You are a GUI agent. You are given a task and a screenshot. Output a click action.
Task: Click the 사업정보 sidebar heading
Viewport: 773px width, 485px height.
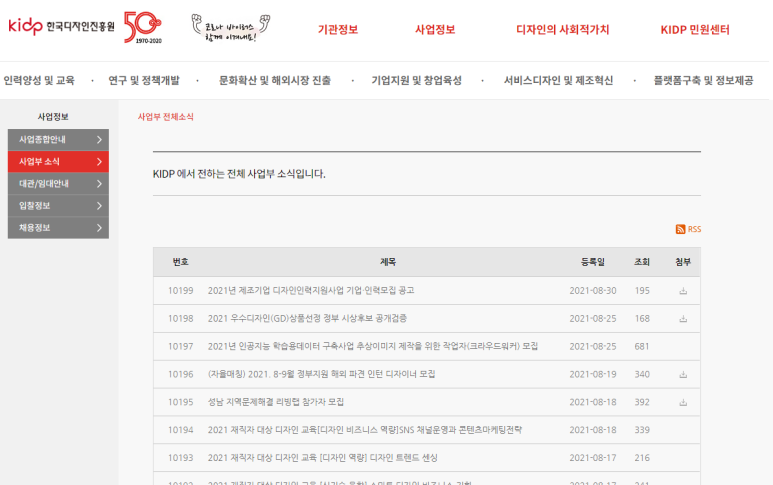tap(53, 117)
